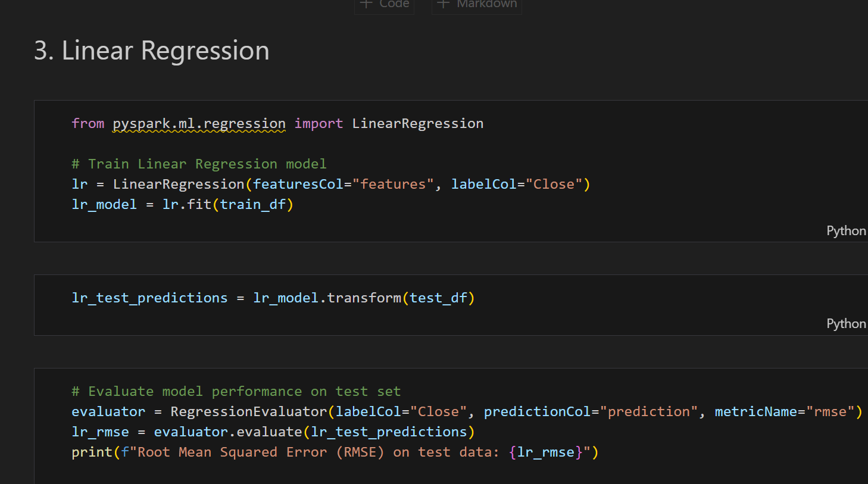Click the 'from' keyword in the import line
The height and width of the screenshot is (484, 868).
[x=88, y=124]
